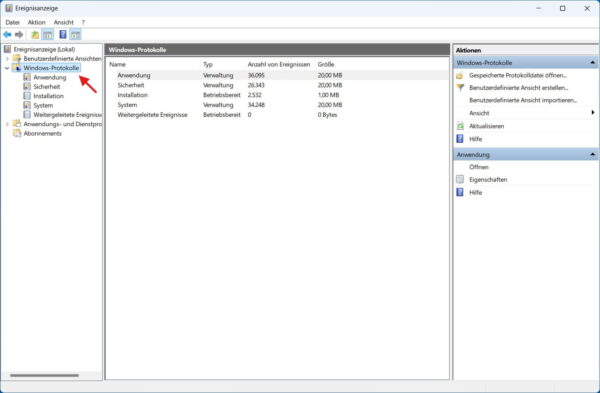Select the System row in the list

277,105
